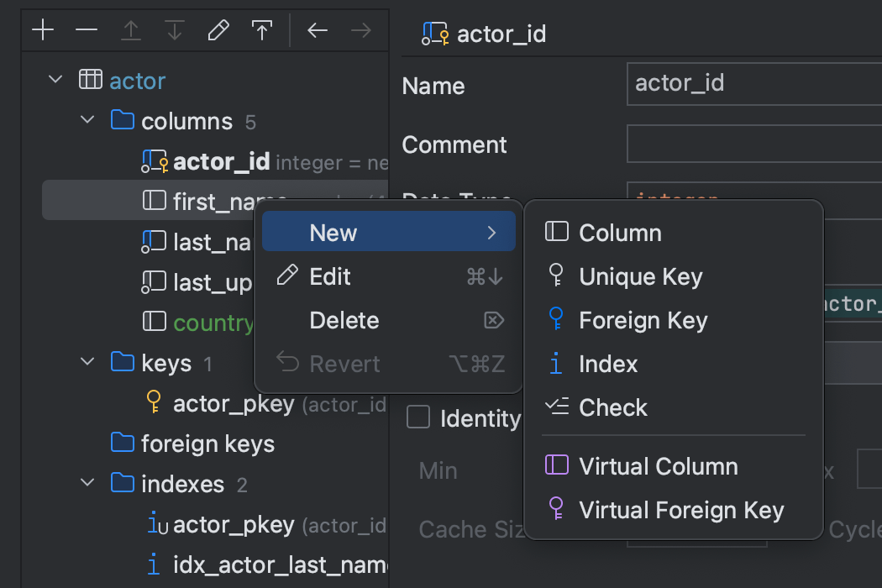Collapse the actor tree node
882x588 pixels.
55,79
